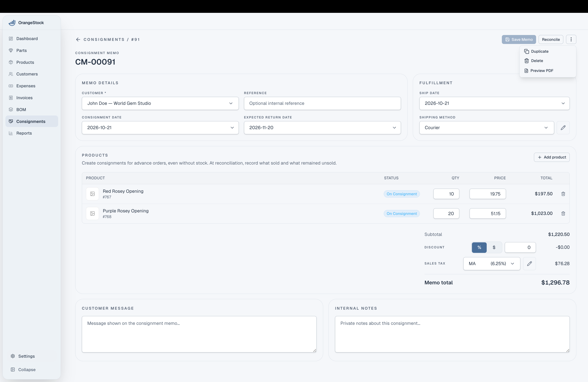The image size is (588, 382).
Task: Switch discount to dollar mode
Action: click(x=494, y=248)
